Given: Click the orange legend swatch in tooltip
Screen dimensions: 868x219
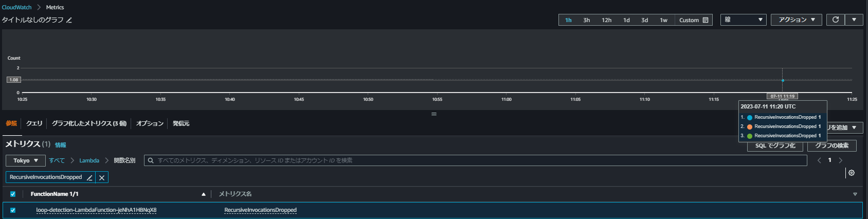Looking at the screenshot, I should pyautogui.click(x=750, y=126).
